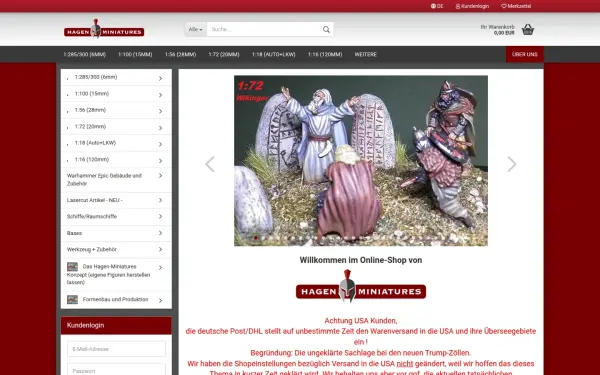Go to next slider image arrow
The image size is (600, 375).
(x=512, y=164)
